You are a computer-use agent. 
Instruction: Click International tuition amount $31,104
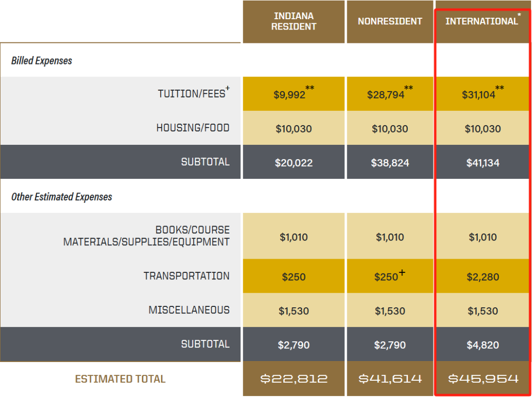(x=479, y=95)
